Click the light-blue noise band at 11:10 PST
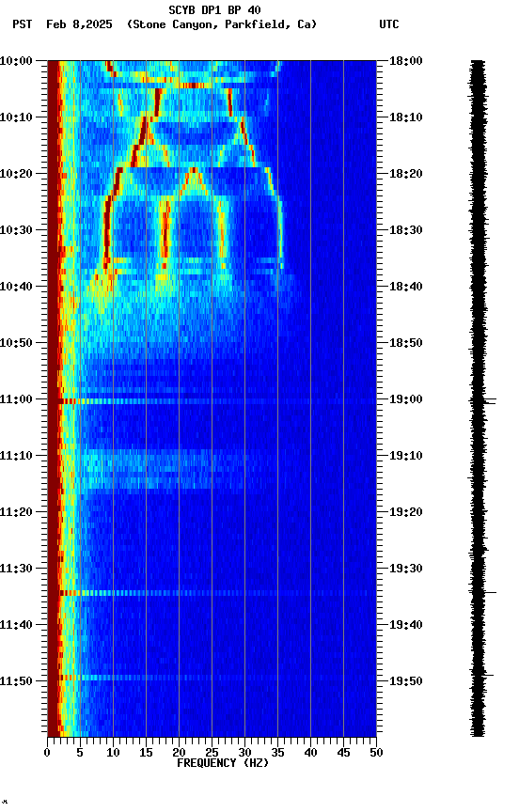The width and height of the screenshot is (519, 812). point(150,469)
